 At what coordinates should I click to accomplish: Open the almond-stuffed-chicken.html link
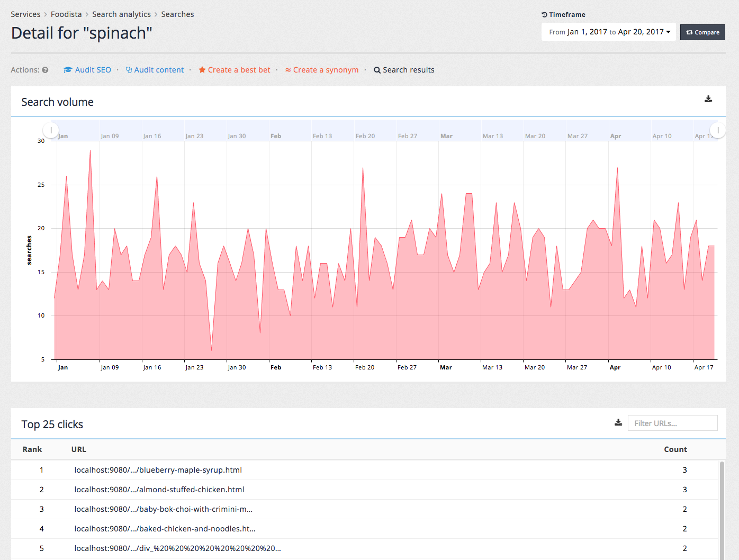159,489
